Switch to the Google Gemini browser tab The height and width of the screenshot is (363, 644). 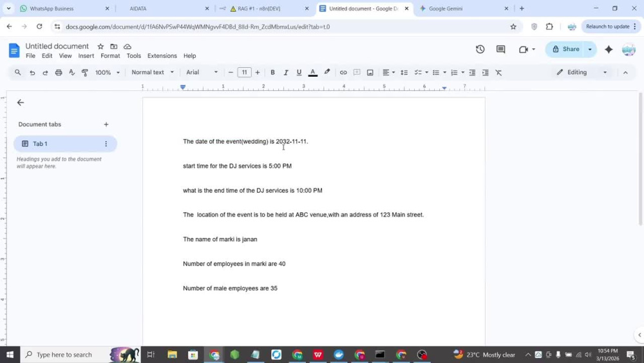(464, 8)
